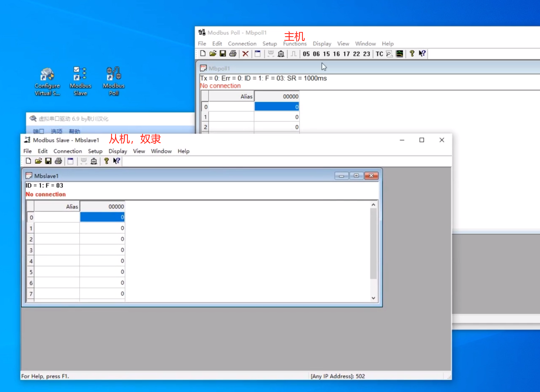
Task: Click the Alias cell of Mbslave1 row 2
Action: (x=57, y=239)
